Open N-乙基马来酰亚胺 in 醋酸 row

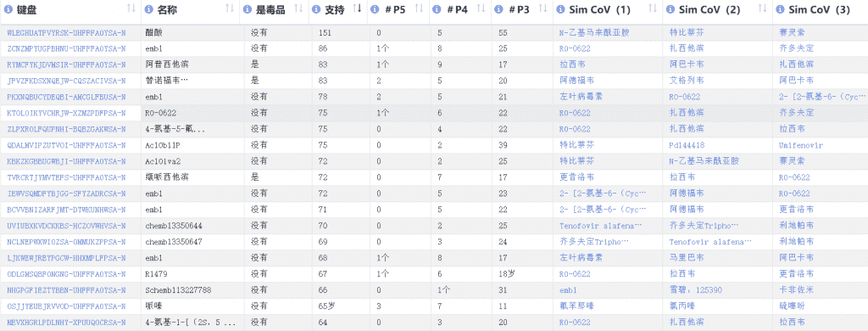(x=594, y=33)
